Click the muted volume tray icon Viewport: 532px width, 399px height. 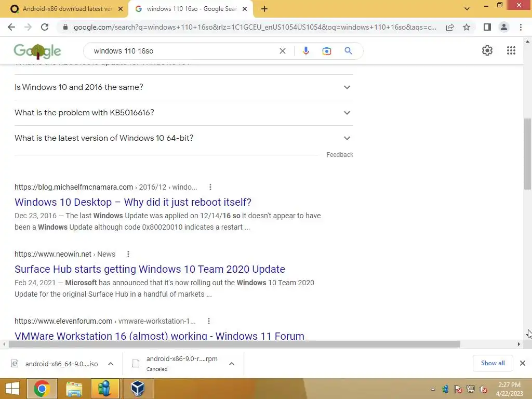[483, 389]
